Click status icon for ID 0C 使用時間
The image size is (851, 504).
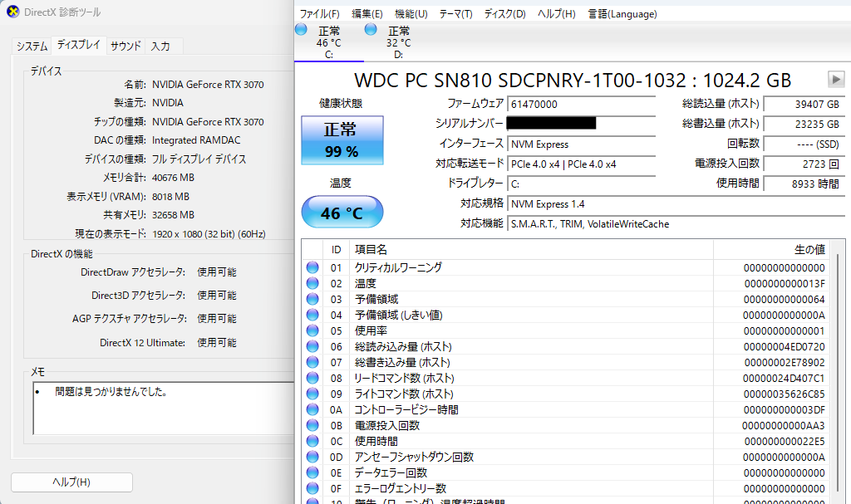pyautogui.click(x=312, y=441)
